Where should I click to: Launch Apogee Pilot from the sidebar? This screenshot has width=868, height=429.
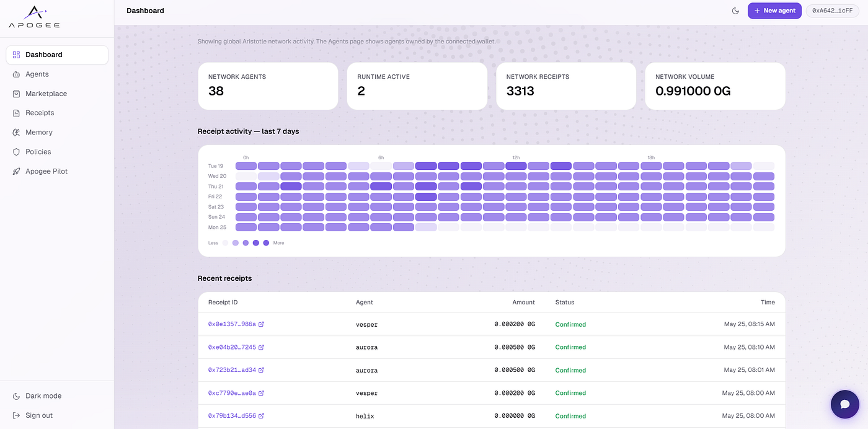click(57, 171)
